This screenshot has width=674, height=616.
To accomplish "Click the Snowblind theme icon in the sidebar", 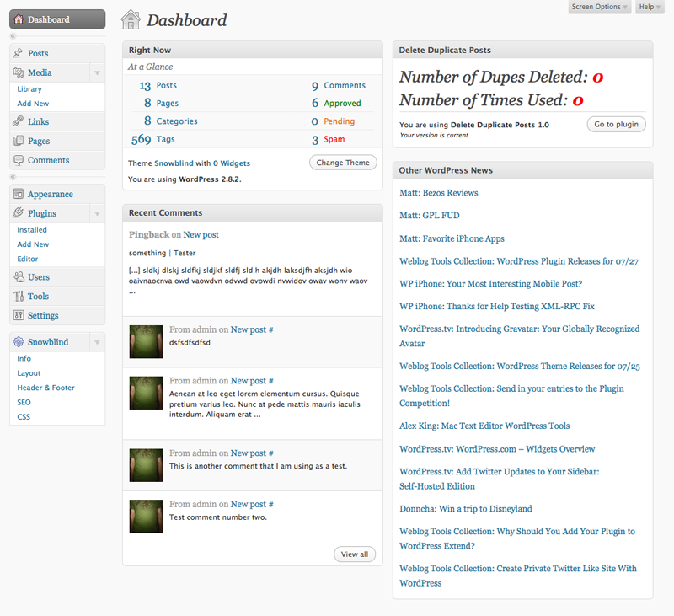I will [x=19, y=342].
